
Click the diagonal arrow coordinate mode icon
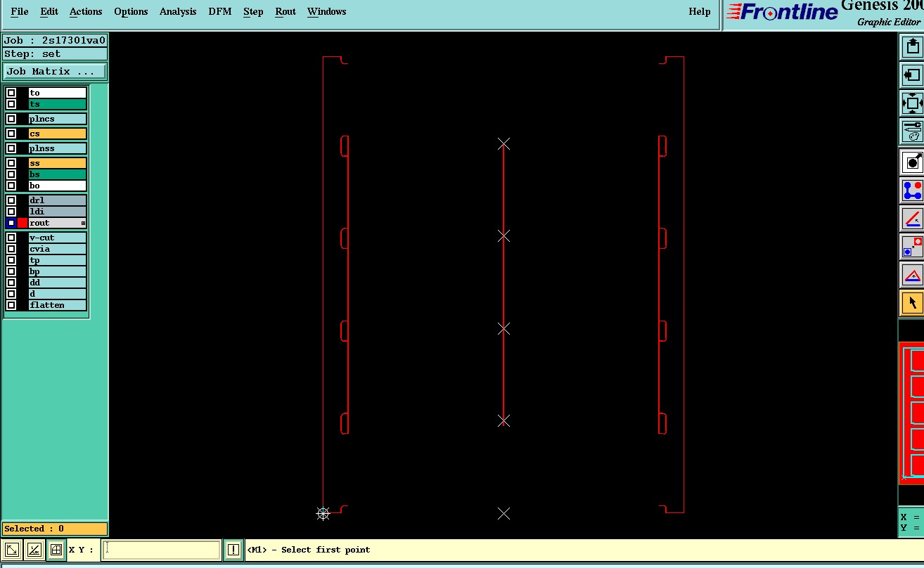(x=12, y=550)
